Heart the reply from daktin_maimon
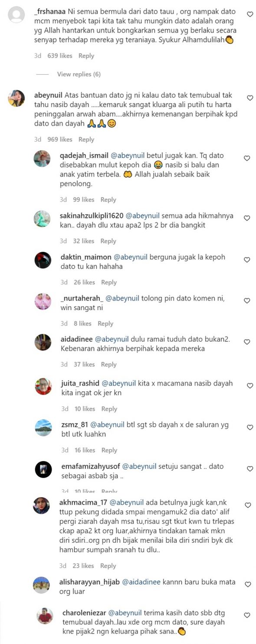Screen dimensions: 256x644 coord(247,260)
